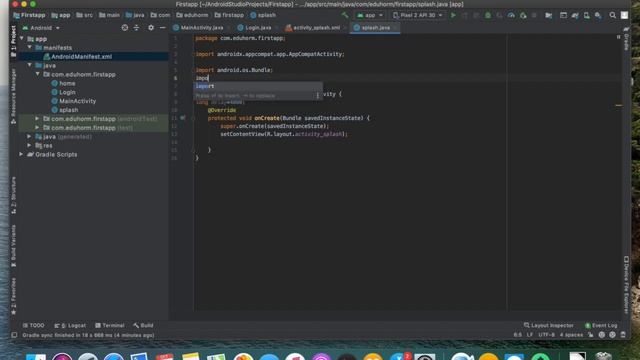Expand the java (generated) folder
This screenshot has height=360, width=640.
click(29, 136)
